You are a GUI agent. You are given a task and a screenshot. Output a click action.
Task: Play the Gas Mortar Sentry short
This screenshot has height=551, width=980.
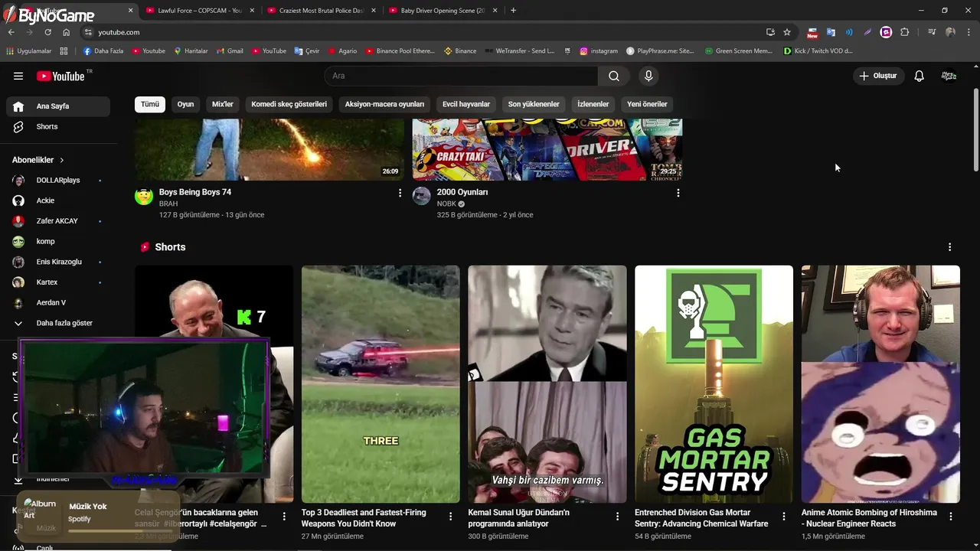pos(714,384)
